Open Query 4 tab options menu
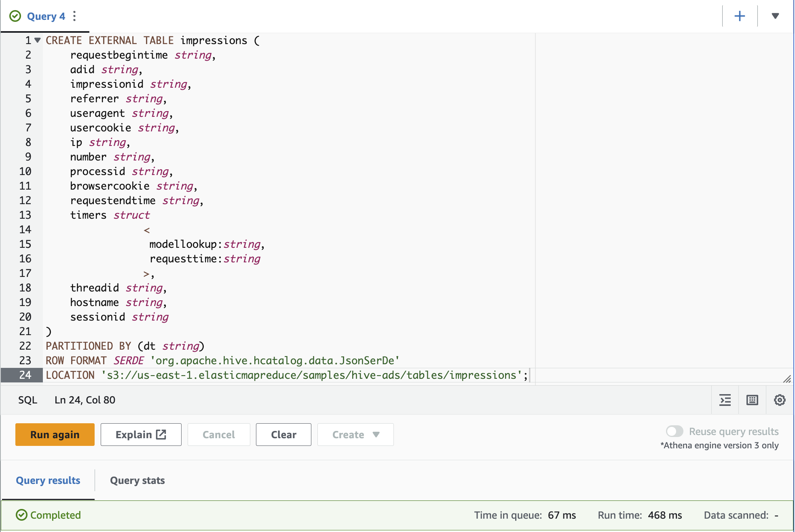 tap(74, 16)
